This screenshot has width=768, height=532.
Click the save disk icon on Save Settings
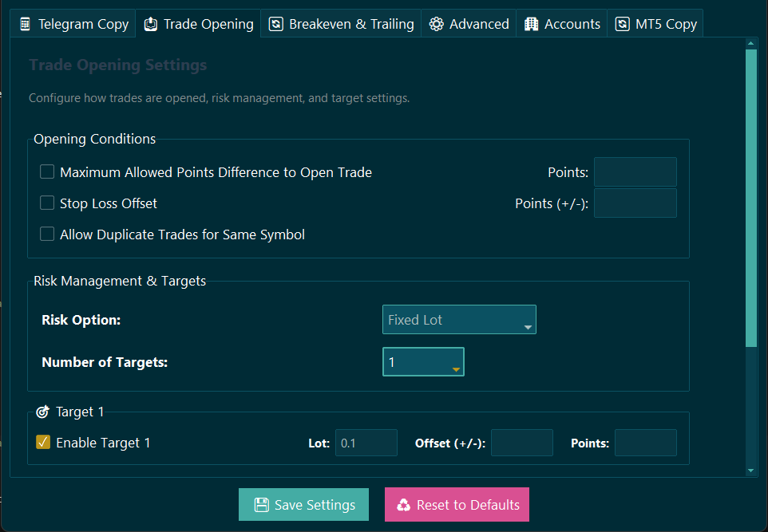pos(260,504)
